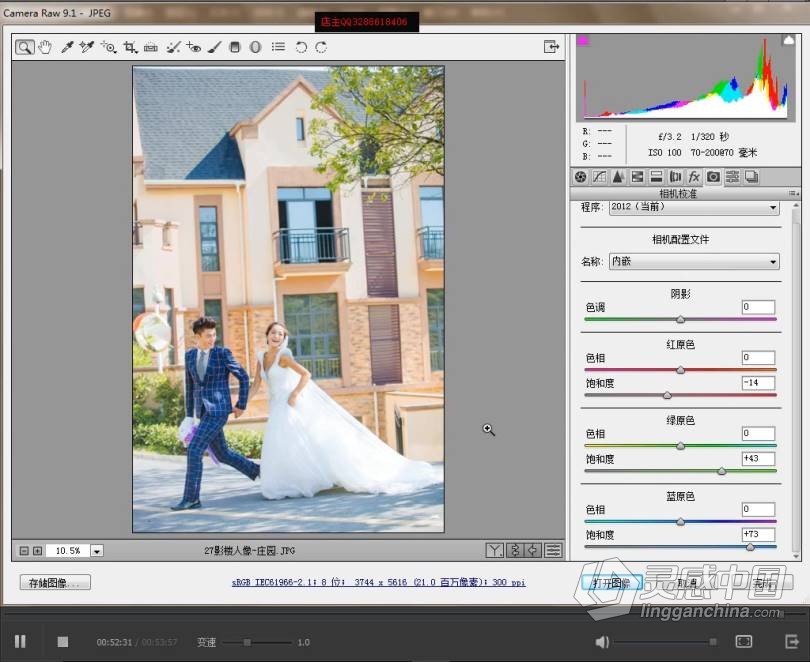Click the green primary saturation field +43
810x662 pixels.
758,459
